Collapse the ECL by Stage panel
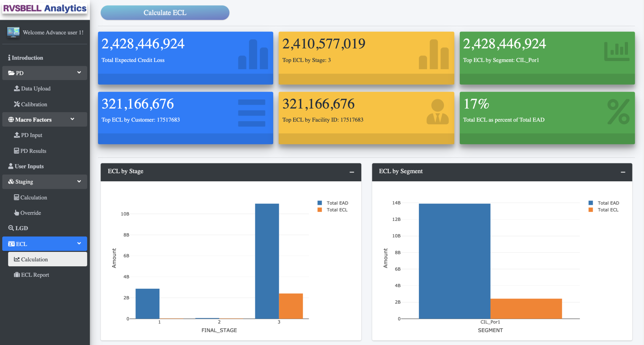Image resolution: width=644 pixels, height=345 pixels. (352, 172)
